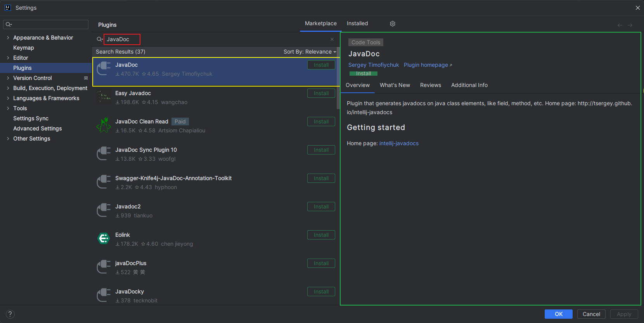Viewport: 644px width, 323px height.
Task: Click the Version Control project-level marker icon
Action: pos(86,78)
